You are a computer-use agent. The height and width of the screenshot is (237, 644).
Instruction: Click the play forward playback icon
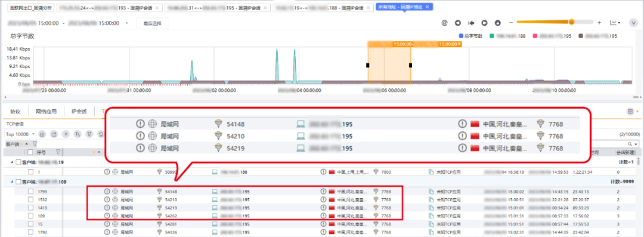[485, 23]
